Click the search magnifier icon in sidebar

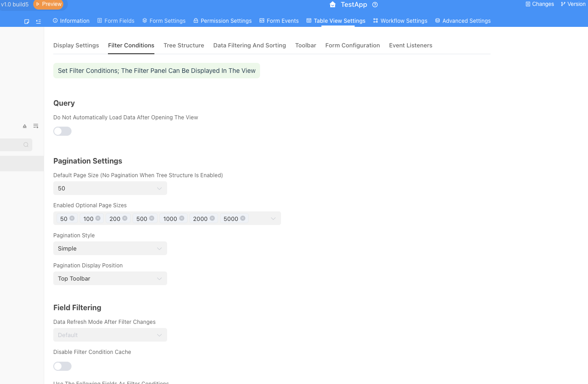pos(26,145)
